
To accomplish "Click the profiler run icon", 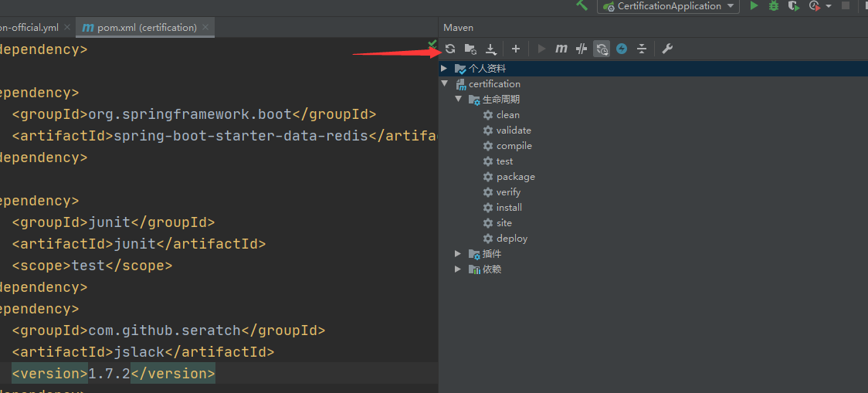I will [814, 5].
